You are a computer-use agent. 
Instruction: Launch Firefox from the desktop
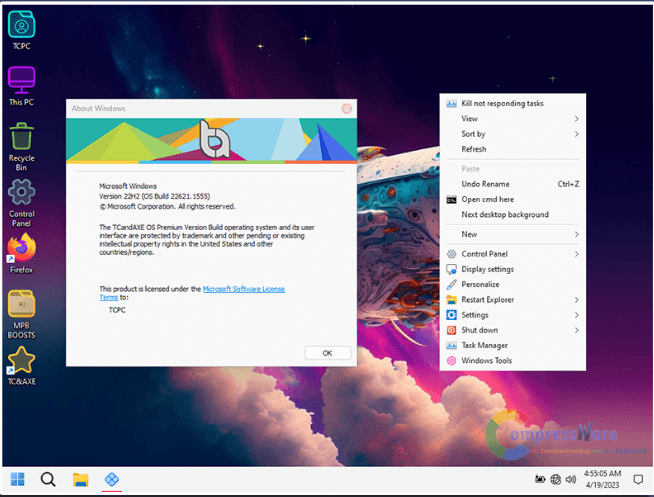[x=21, y=253]
